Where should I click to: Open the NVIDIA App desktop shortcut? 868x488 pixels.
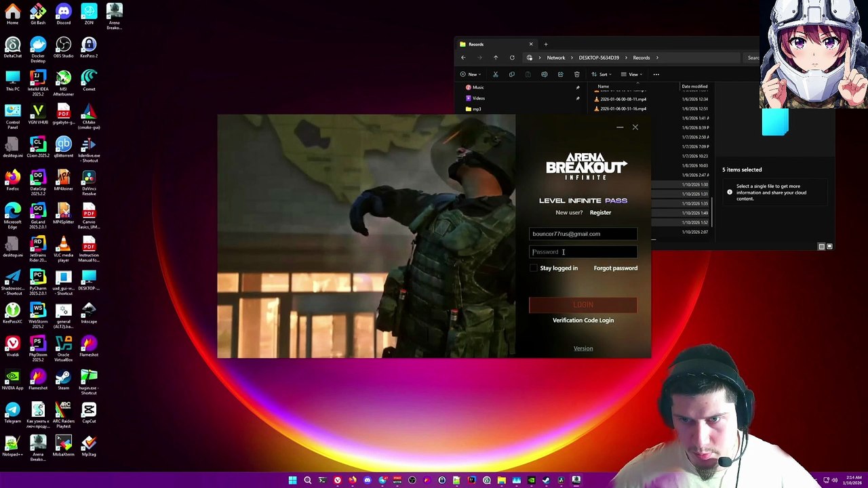pos(12,380)
